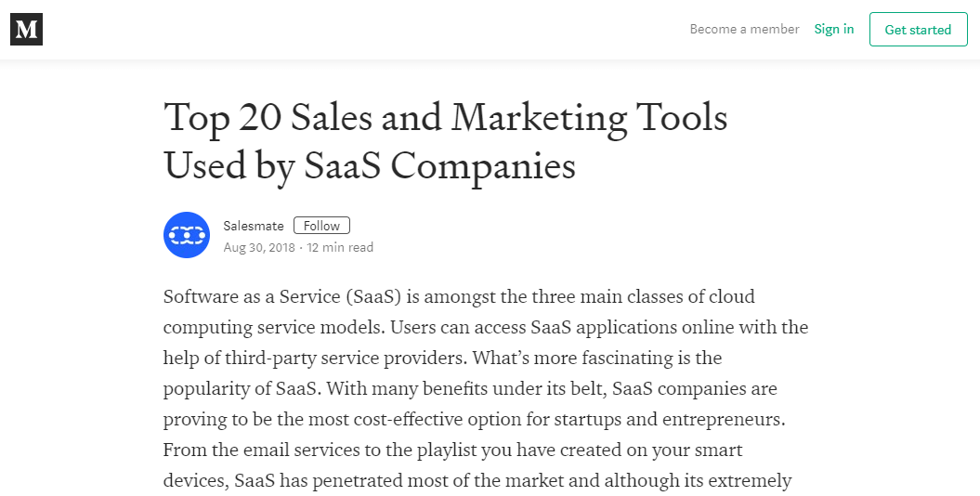
Task: Open the Medium logo home icon
Action: click(x=26, y=30)
